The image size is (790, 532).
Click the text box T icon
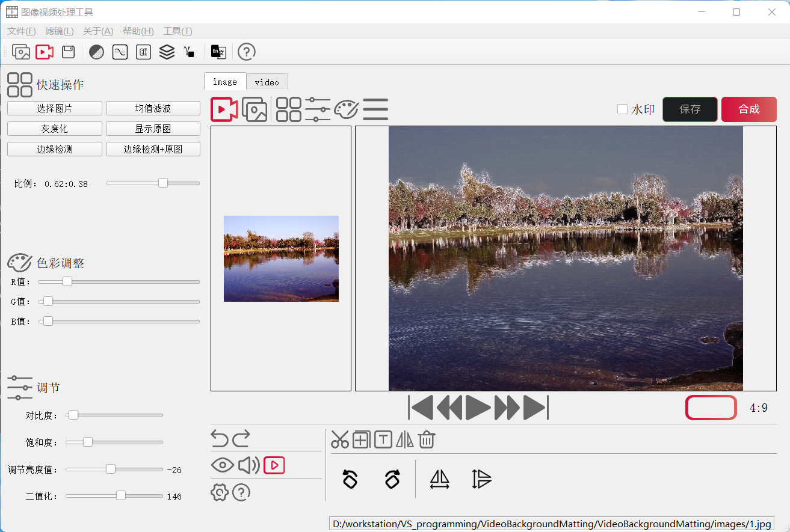point(383,440)
